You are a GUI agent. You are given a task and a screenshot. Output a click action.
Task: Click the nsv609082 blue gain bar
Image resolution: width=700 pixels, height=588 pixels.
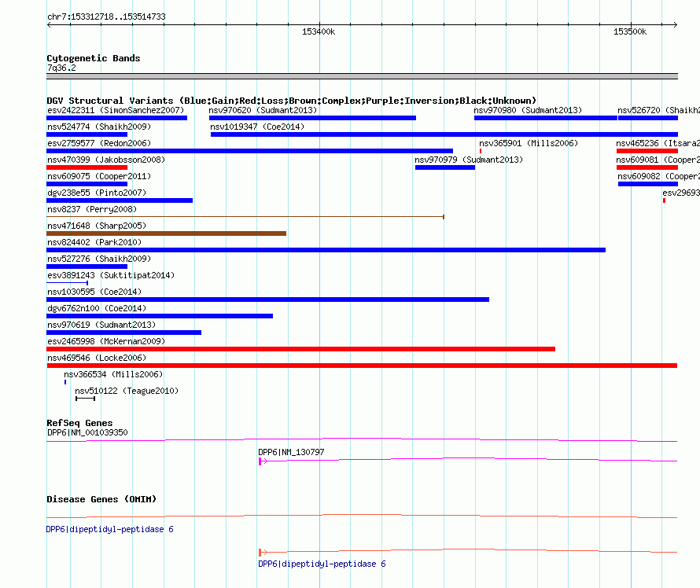tap(648, 184)
